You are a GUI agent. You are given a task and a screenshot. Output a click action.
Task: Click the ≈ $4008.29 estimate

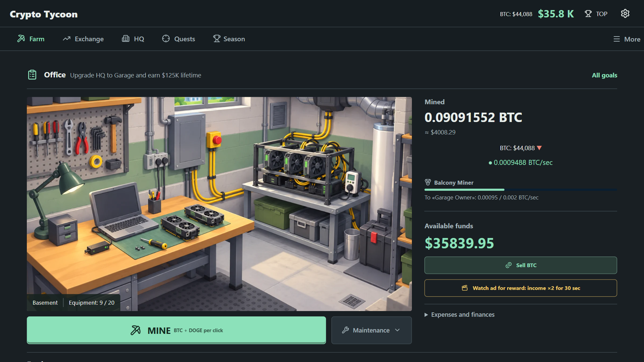[x=440, y=132]
